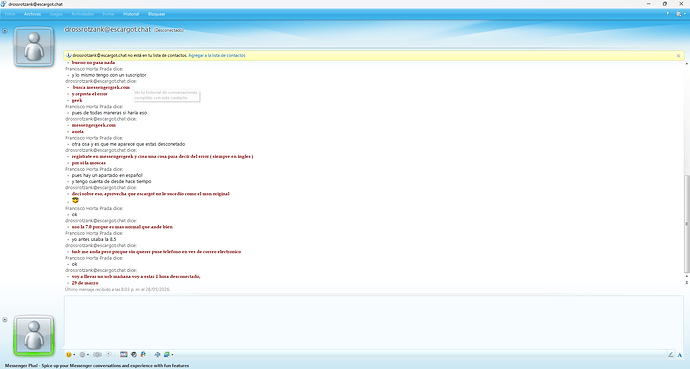
Task: Click the menu options icon top right
Action: point(679,14)
